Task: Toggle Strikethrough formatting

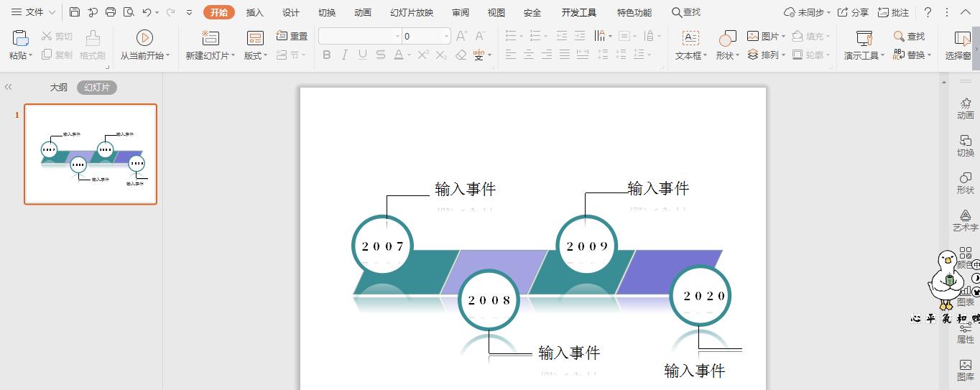Action: tap(381, 55)
